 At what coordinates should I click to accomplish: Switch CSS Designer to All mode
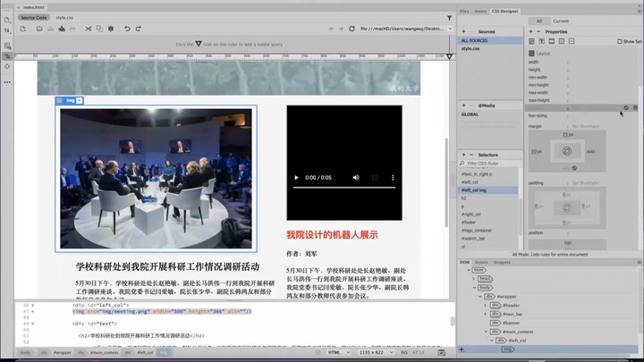coord(538,21)
